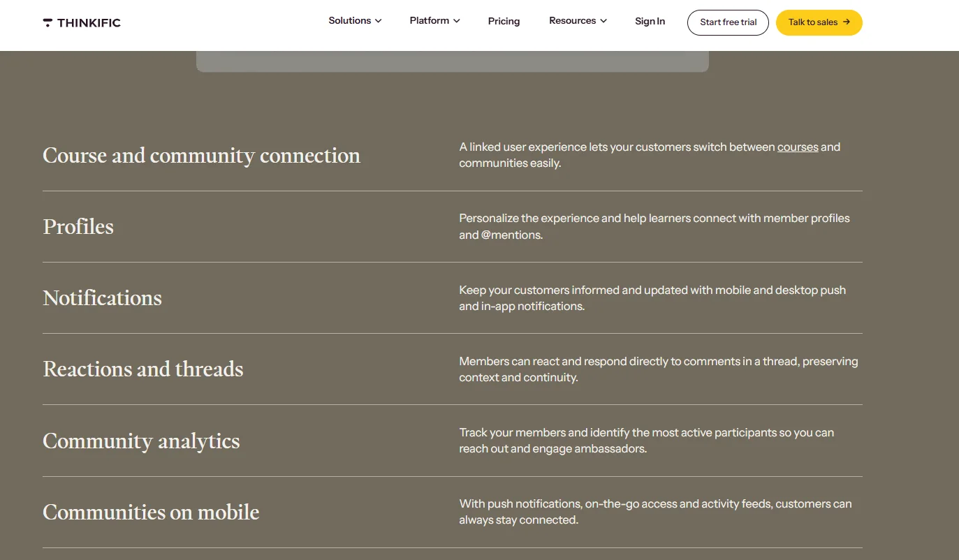959x560 pixels.
Task: Open the Pricing page
Action: [504, 21]
